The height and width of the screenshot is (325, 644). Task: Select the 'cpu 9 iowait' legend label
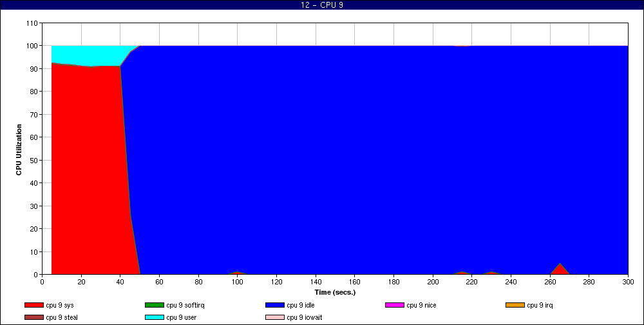click(x=305, y=317)
